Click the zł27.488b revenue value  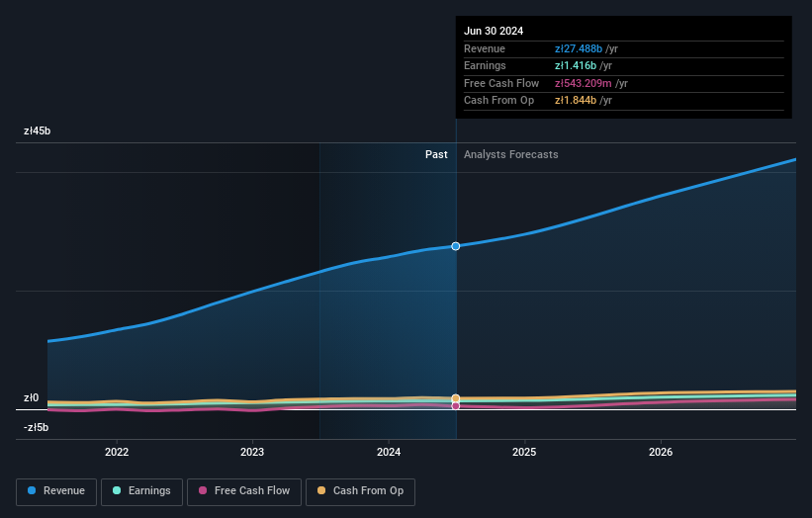coord(579,48)
